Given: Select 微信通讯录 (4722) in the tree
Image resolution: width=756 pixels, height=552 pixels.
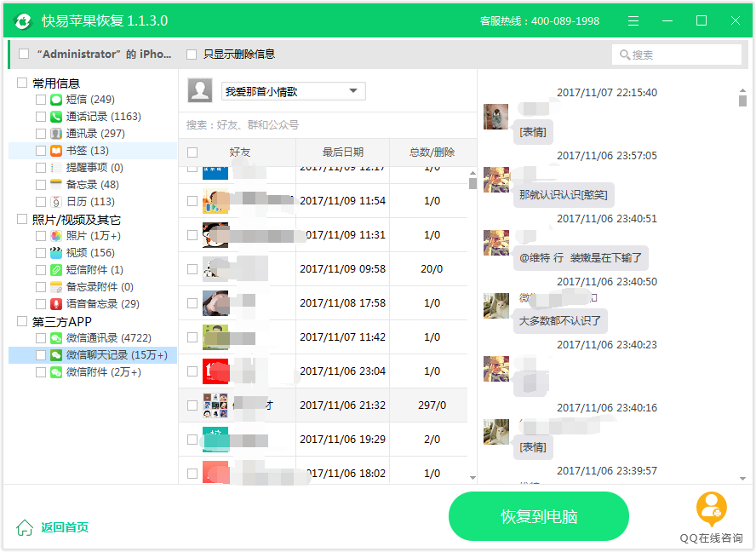Looking at the screenshot, I should click(x=108, y=338).
